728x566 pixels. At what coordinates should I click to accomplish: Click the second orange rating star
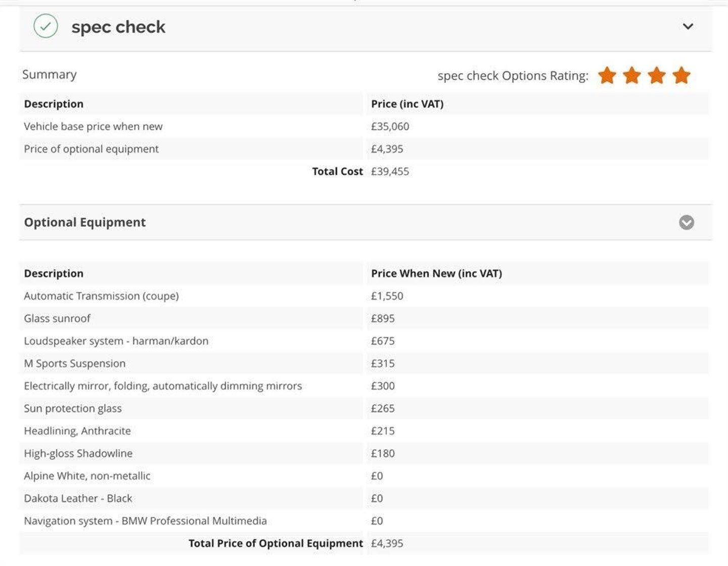[x=632, y=75]
